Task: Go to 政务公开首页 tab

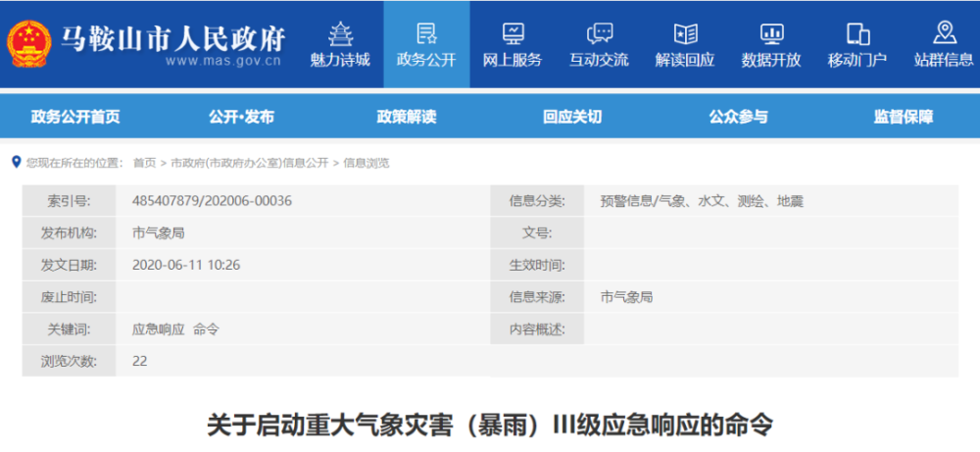Action: click(x=75, y=117)
